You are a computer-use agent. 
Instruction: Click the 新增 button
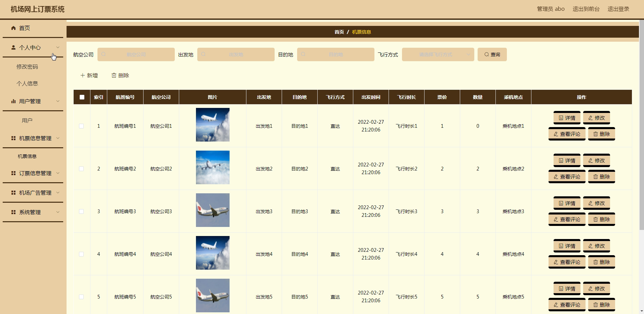tap(89, 75)
